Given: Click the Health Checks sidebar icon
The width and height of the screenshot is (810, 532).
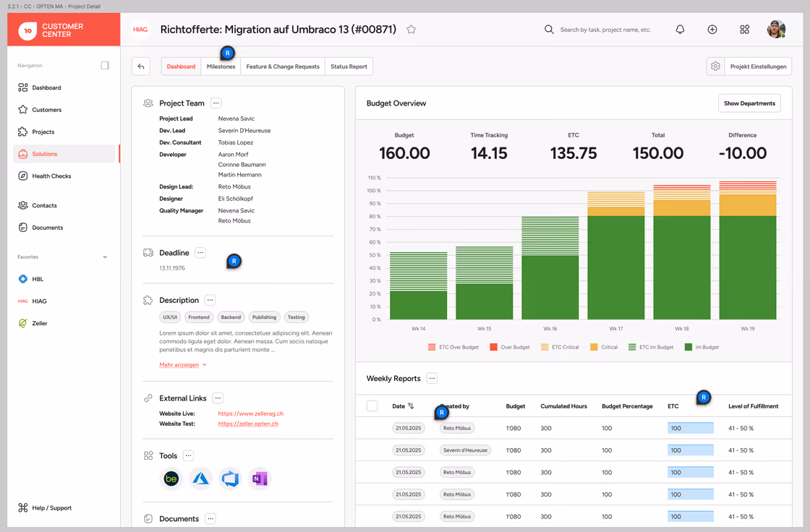Looking at the screenshot, I should coord(22,176).
